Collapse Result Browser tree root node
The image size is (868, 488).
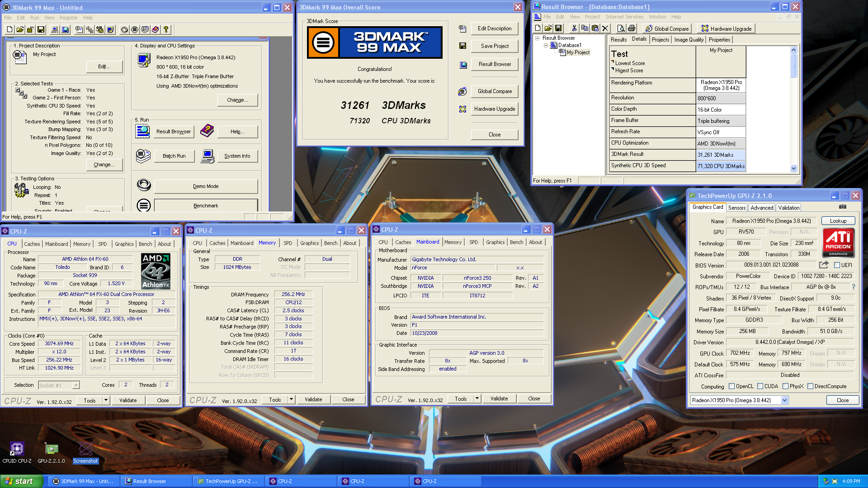(538, 38)
